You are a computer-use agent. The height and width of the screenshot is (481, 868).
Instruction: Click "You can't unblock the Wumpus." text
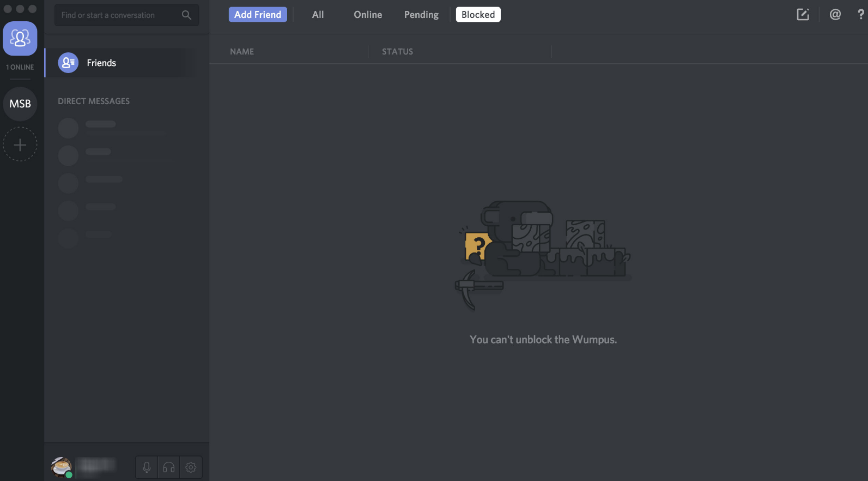click(543, 339)
